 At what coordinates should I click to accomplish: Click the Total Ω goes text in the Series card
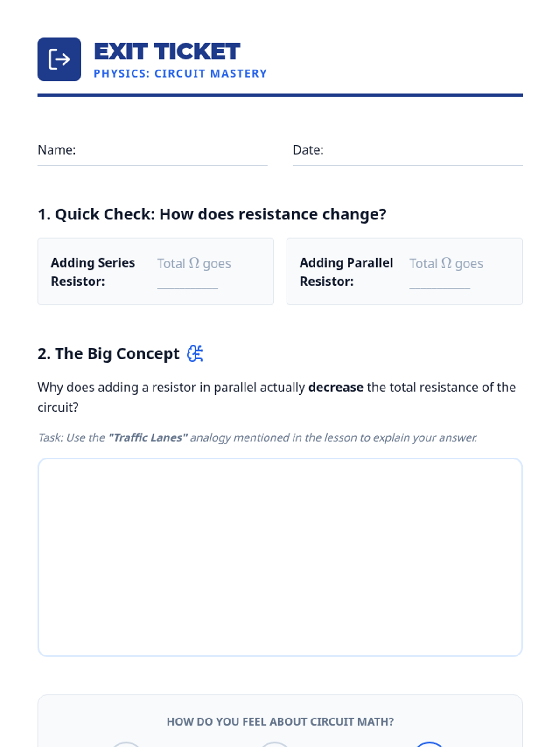(194, 263)
